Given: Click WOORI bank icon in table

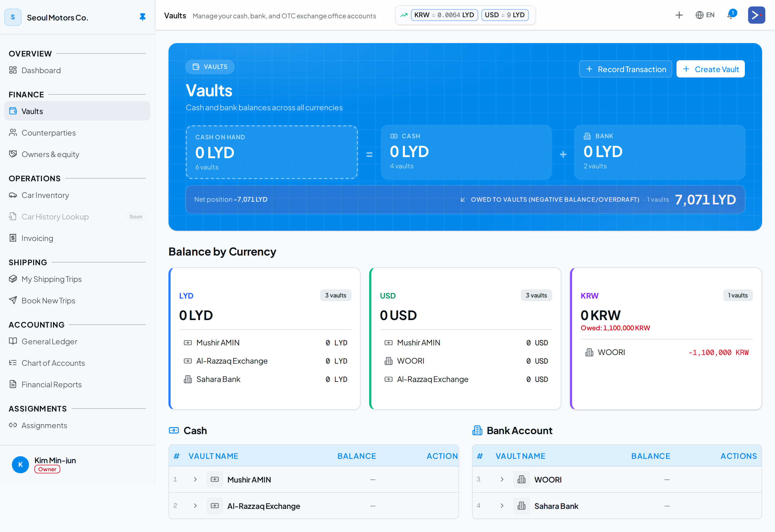Looking at the screenshot, I should point(522,479).
